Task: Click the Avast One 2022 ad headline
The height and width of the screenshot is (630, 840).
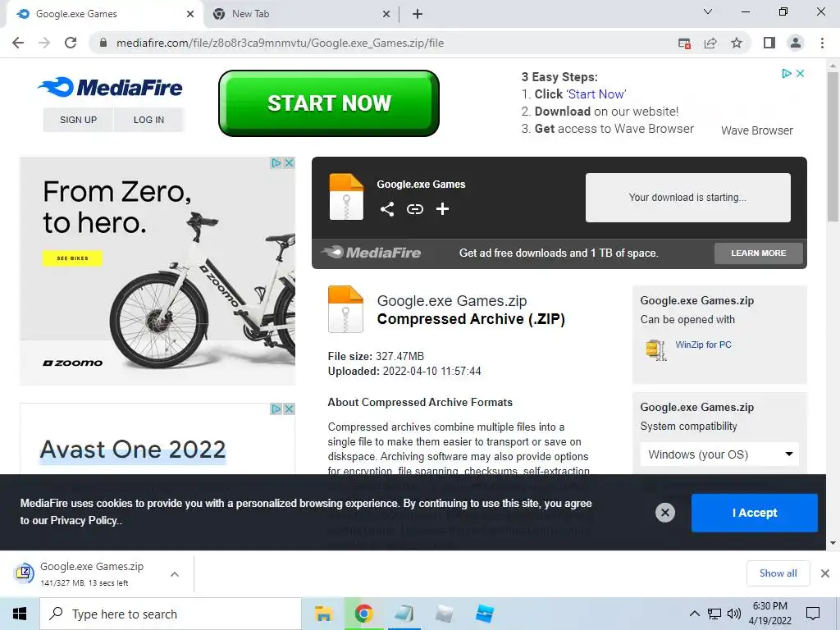Action: point(133,450)
